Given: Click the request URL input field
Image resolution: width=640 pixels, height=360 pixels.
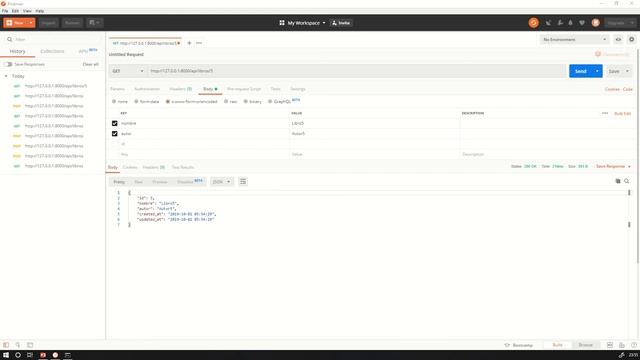Looking at the screenshot, I should (x=357, y=71).
